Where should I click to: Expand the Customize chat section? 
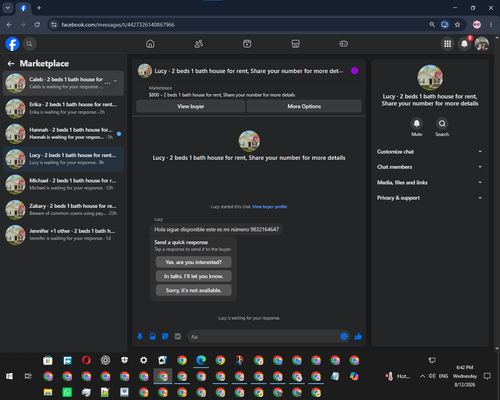430,152
